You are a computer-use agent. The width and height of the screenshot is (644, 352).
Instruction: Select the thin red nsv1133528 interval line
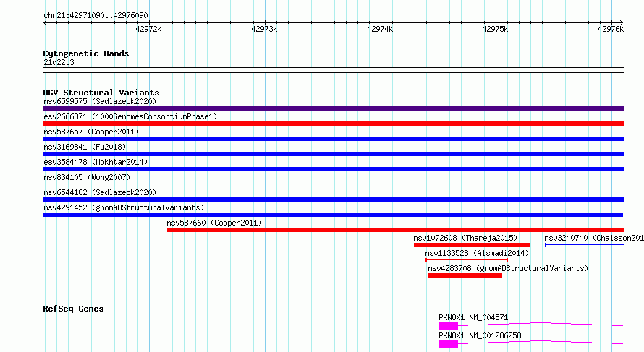click(x=467, y=260)
